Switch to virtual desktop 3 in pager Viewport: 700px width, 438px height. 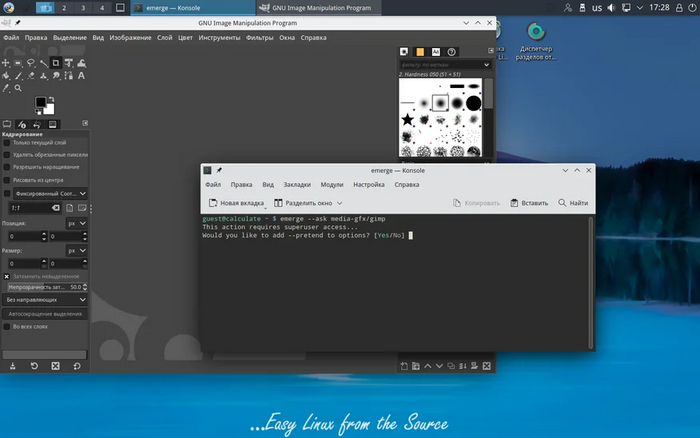[x=83, y=8]
